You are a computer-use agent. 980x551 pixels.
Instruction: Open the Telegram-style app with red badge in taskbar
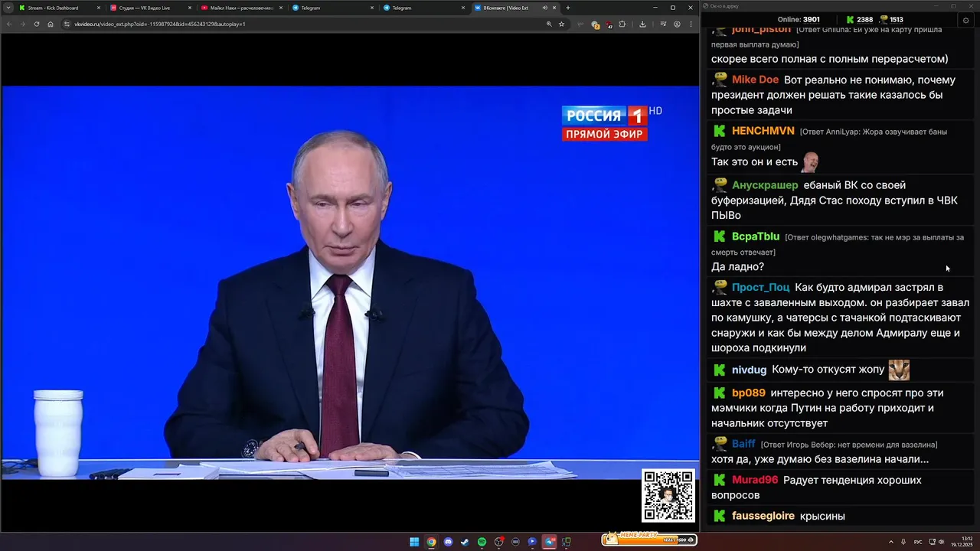point(549,542)
